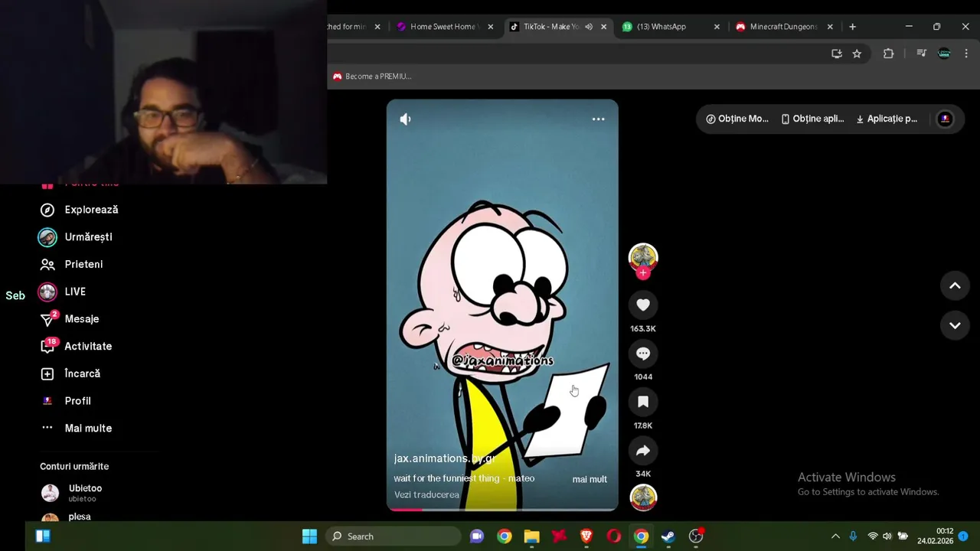Screen dimensions: 980x551
Task: Bookmark the video with 17.8K saves
Action: point(643,402)
